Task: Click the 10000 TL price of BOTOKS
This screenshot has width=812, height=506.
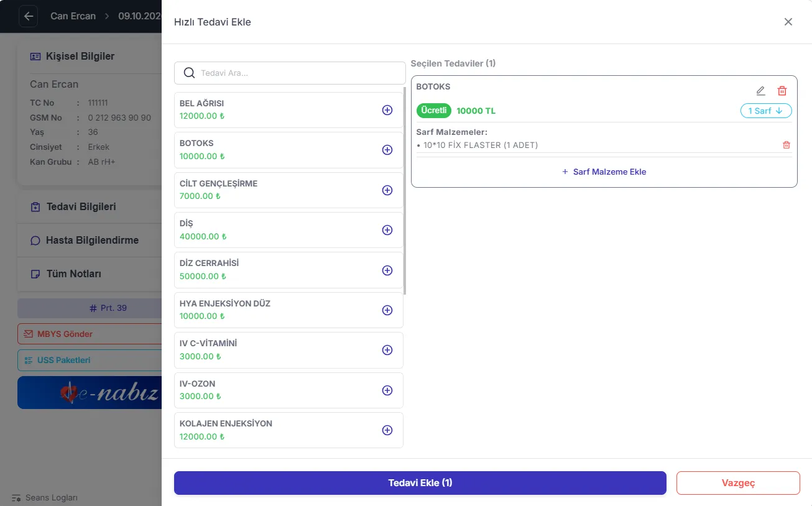Action: coord(476,111)
